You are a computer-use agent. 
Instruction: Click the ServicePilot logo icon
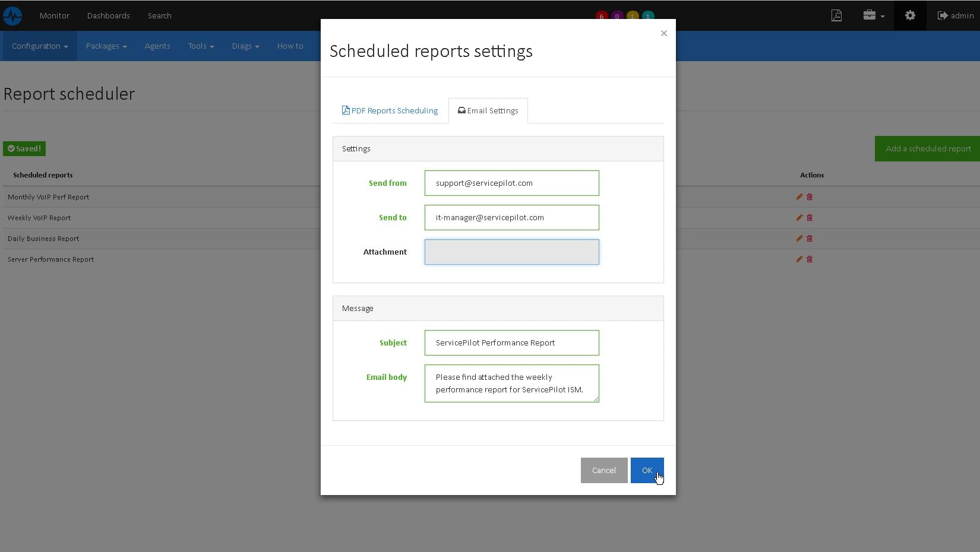(x=12, y=15)
